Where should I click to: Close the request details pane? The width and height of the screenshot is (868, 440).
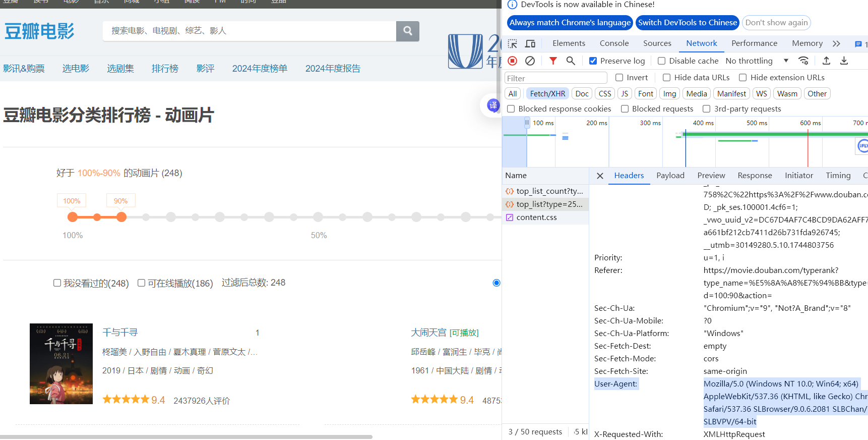pyautogui.click(x=600, y=176)
